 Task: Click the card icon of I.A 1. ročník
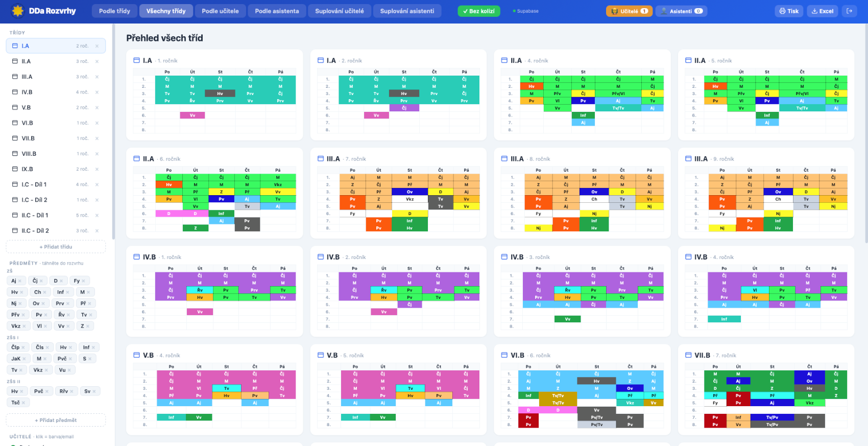pos(136,60)
